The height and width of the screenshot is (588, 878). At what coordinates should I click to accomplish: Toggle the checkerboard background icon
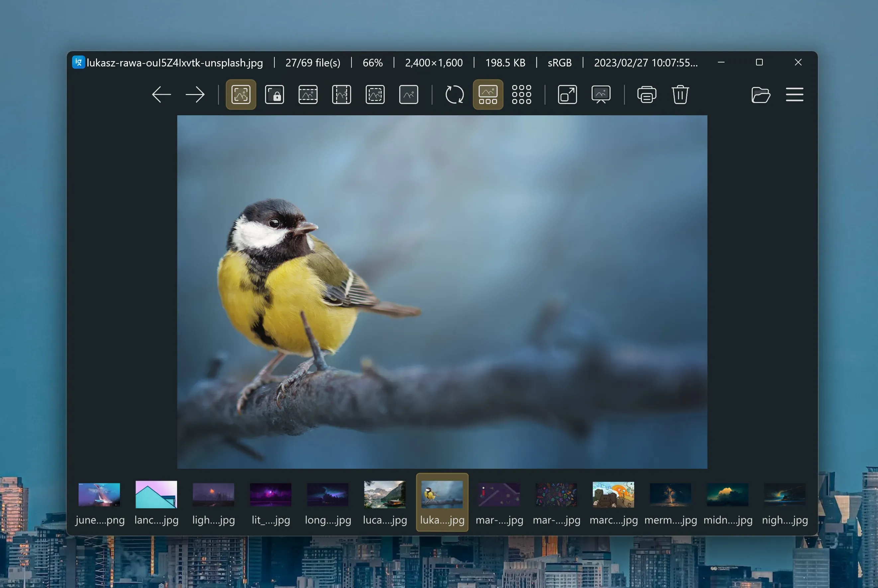(x=522, y=94)
